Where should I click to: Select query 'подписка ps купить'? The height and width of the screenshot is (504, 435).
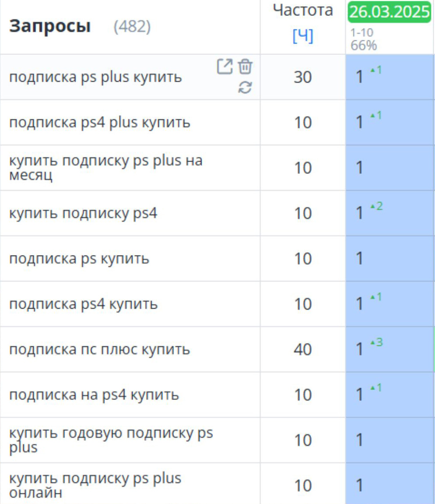[x=79, y=259]
